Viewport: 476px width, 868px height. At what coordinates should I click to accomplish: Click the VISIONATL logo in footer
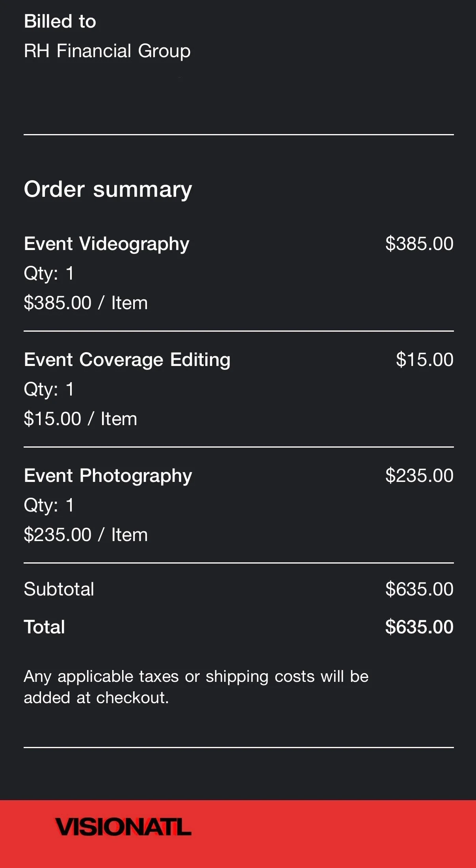pos(123,827)
